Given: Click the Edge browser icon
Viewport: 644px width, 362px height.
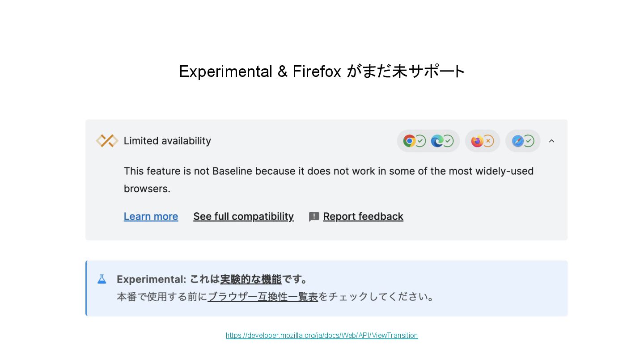Looking at the screenshot, I should tap(437, 141).
